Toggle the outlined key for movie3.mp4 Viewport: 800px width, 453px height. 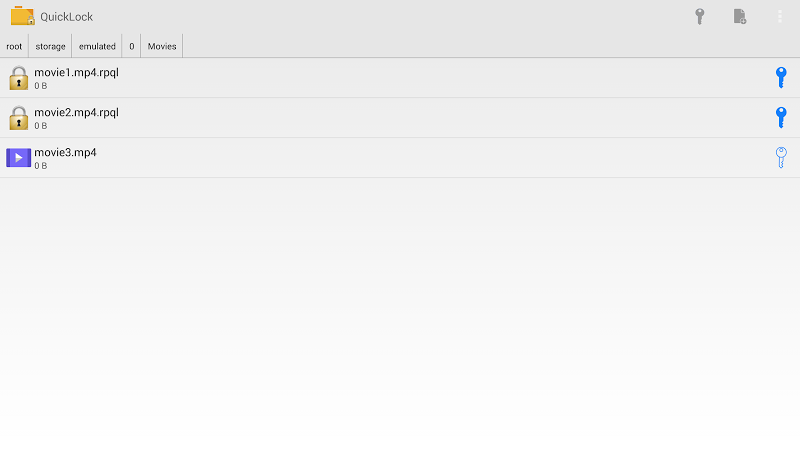(781, 158)
